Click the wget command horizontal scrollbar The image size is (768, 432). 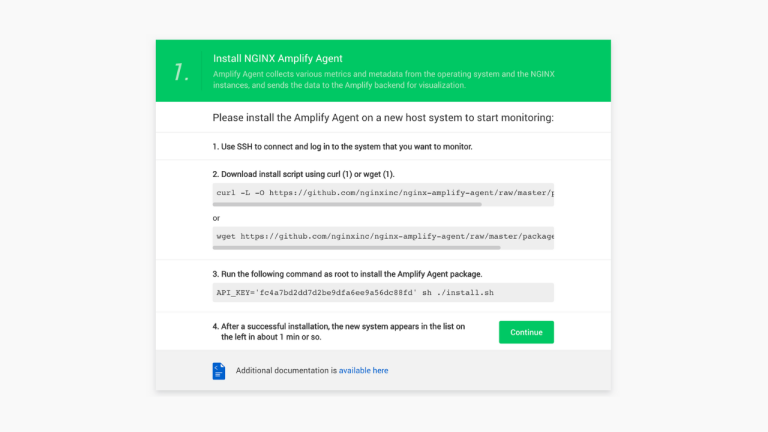[x=357, y=248]
